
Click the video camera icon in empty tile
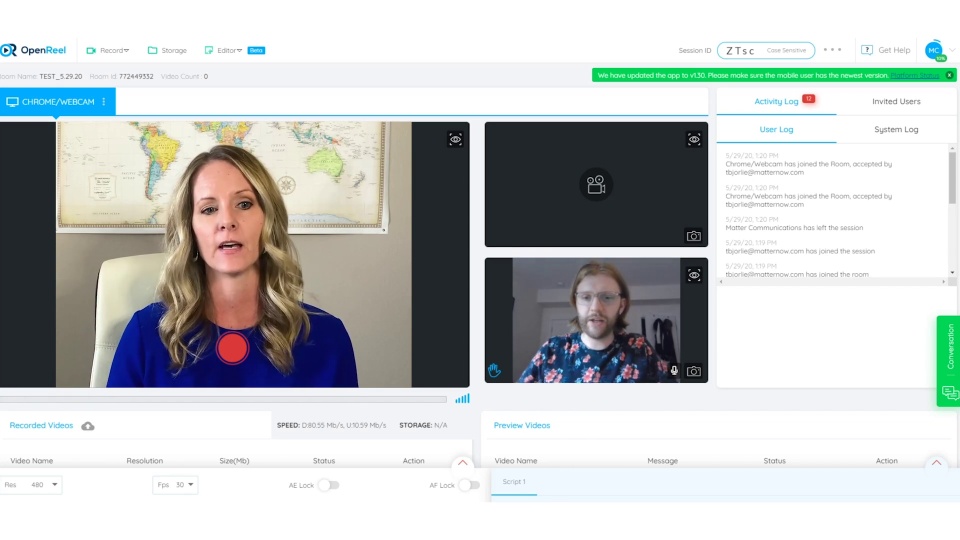point(596,184)
